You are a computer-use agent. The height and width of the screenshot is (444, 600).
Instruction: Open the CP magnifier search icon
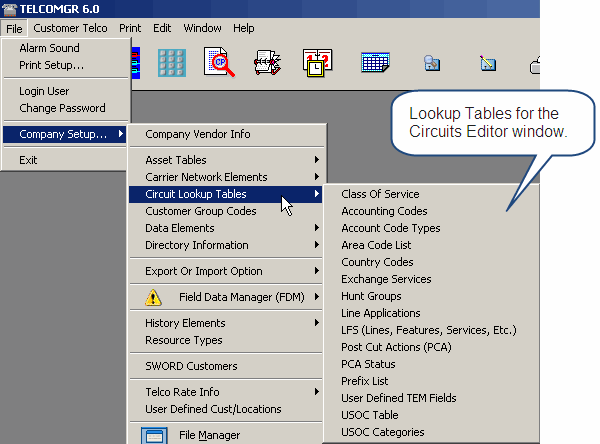click(x=219, y=62)
